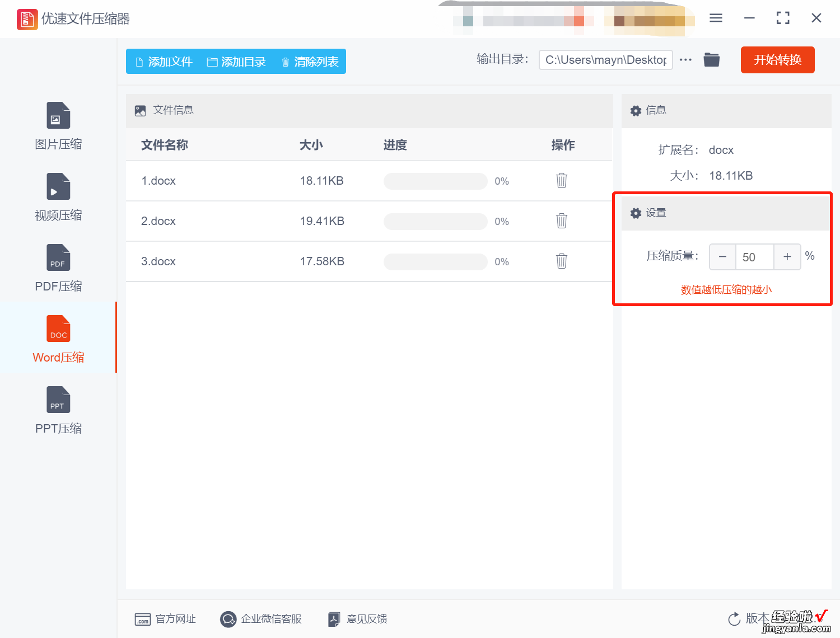840x638 pixels.
Task: Maximize the window with fullscreen icon
Action: point(783,18)
